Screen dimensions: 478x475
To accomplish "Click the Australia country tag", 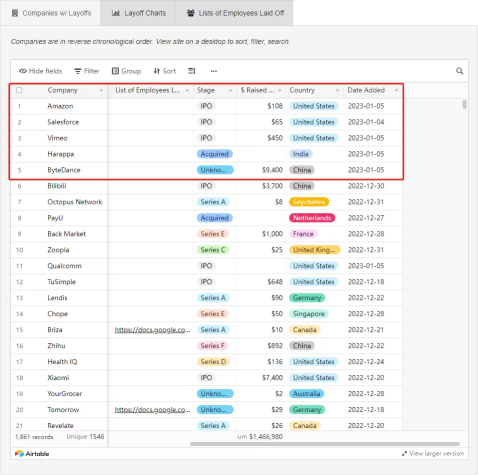I will tap(306, 394).
